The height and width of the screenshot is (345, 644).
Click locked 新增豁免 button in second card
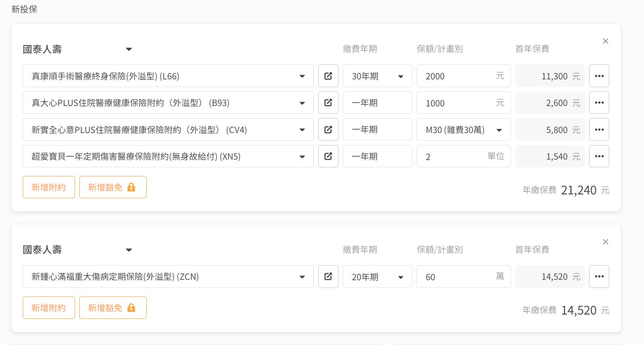(x=113, y=308)
